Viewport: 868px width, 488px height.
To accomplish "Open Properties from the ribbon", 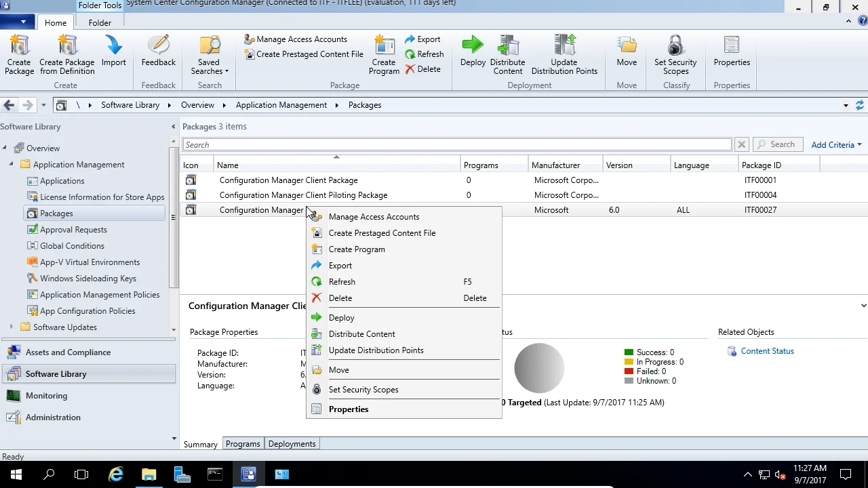I will coord(732,53).
